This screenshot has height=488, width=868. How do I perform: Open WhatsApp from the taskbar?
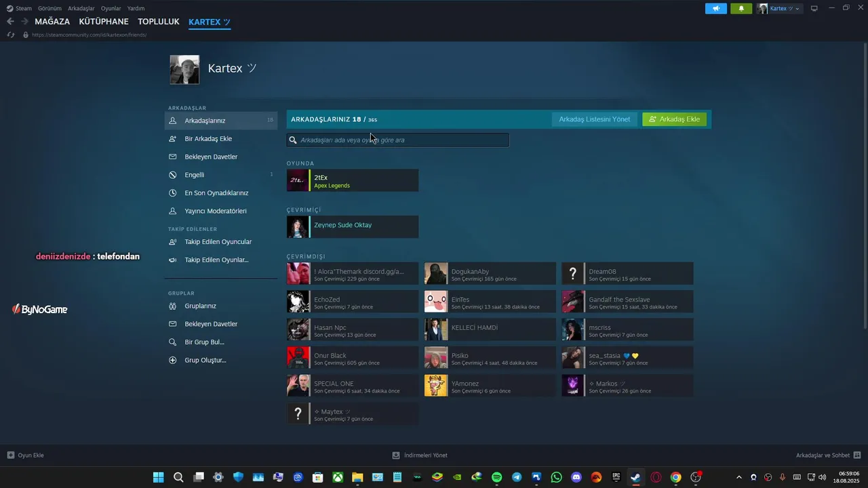pos(557,477)
